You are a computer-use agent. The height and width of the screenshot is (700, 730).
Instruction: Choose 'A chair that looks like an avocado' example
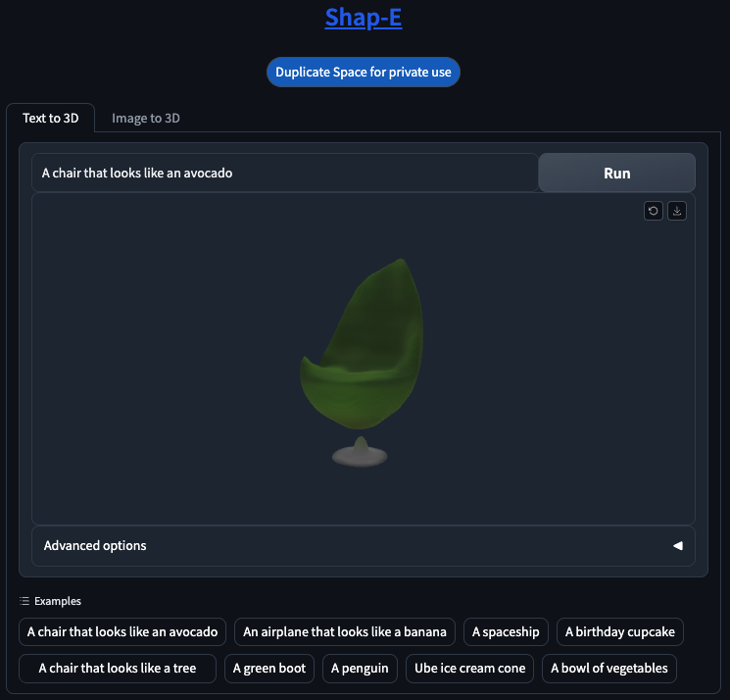click(x=122, y=631)
